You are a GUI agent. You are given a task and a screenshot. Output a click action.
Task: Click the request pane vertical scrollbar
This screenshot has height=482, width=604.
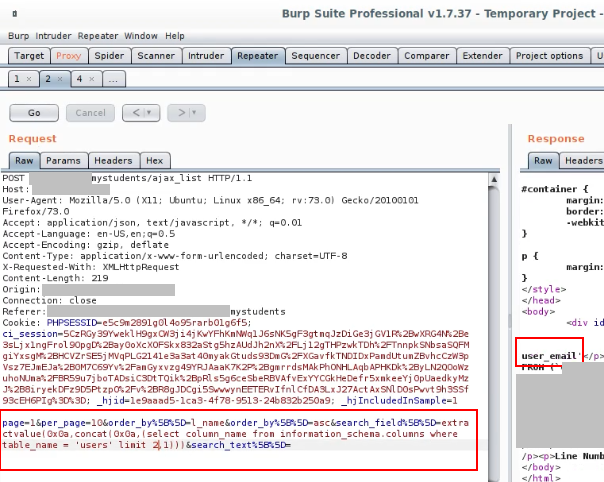pyautogui.click(x=494, y=333)
